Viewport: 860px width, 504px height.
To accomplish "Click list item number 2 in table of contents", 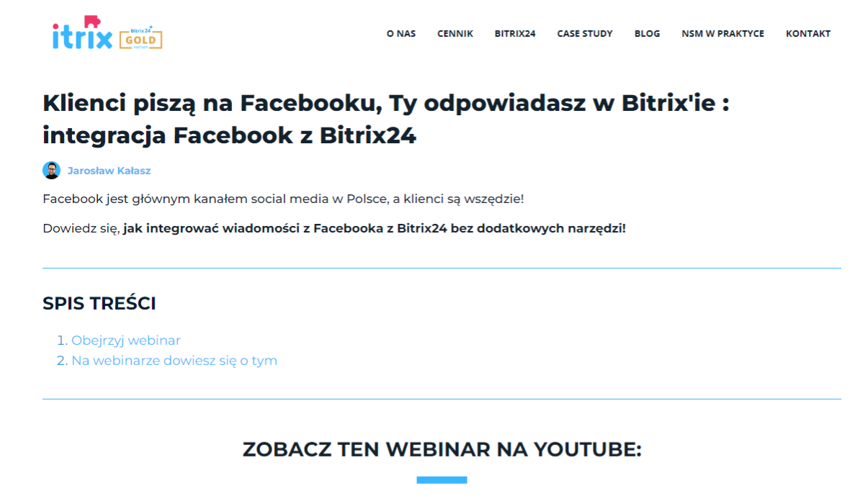I will pos(61,360).
